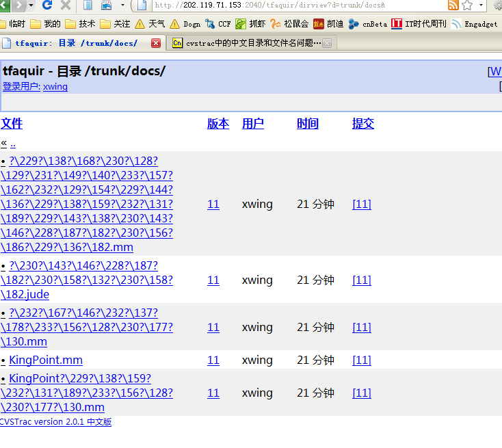Sort by 时间 column header
The height and width of the screenshot is (448, 502).
[x=308, y=124]
